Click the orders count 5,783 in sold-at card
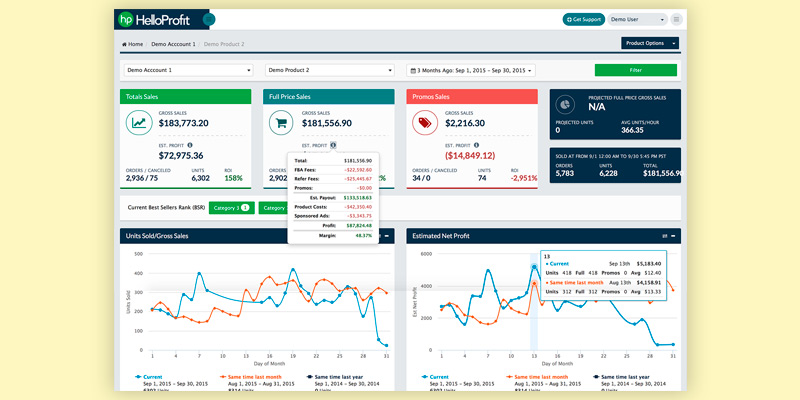Viewport: 800px width, 400px height. tap(565, 173)
